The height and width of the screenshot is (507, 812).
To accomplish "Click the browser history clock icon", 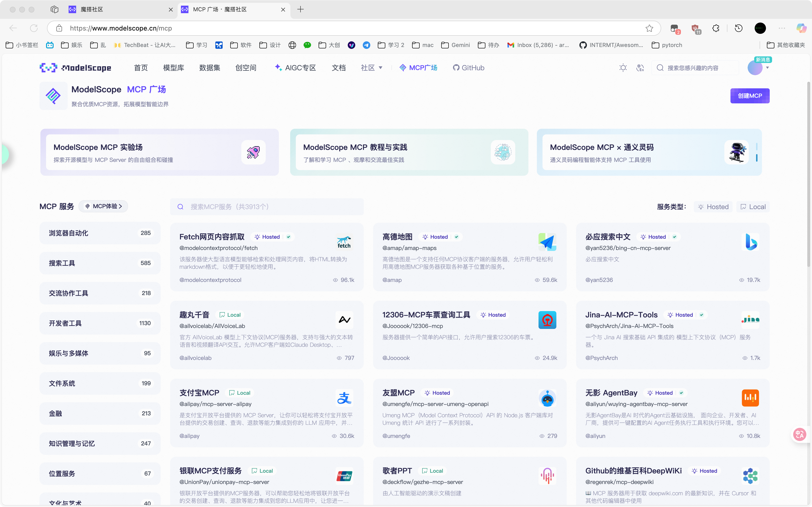I will pyautogui.click(x=738, y=28).
